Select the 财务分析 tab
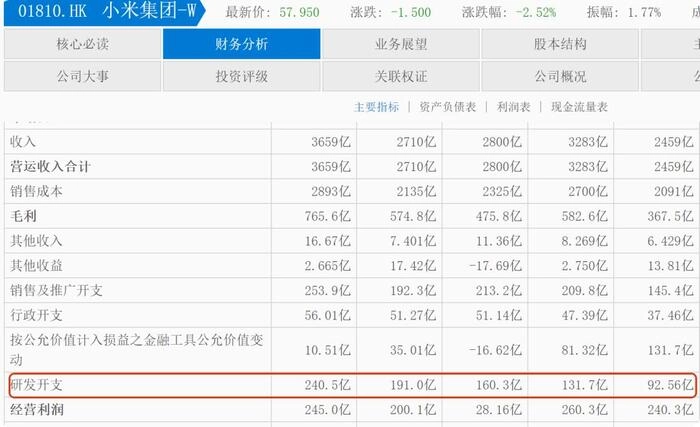 point(242,44)
